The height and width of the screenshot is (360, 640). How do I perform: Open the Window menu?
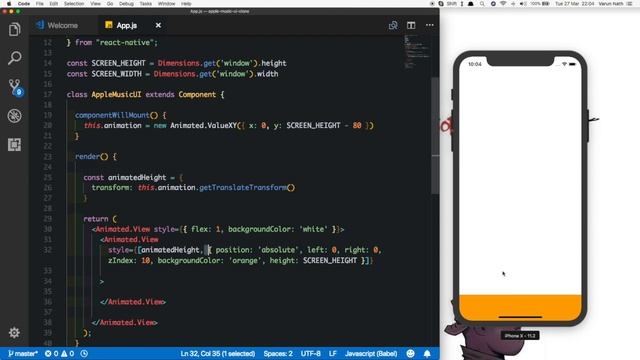(x=167, y=4)
